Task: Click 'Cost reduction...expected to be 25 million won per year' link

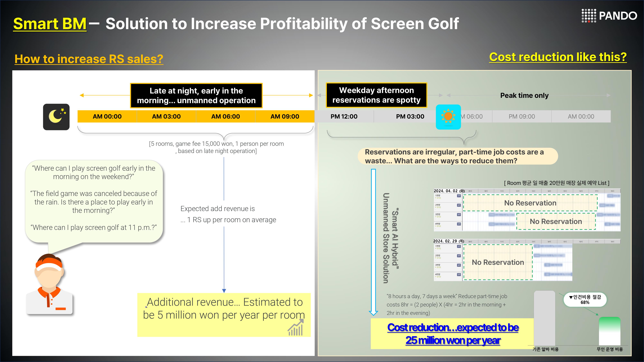Action: tap(453, 334)
